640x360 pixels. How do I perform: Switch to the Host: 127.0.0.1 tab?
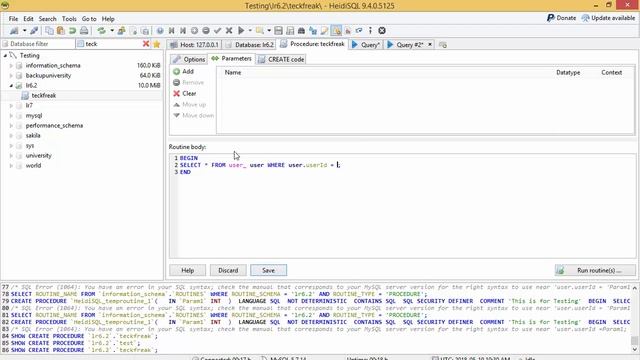[x=194, y=44]
